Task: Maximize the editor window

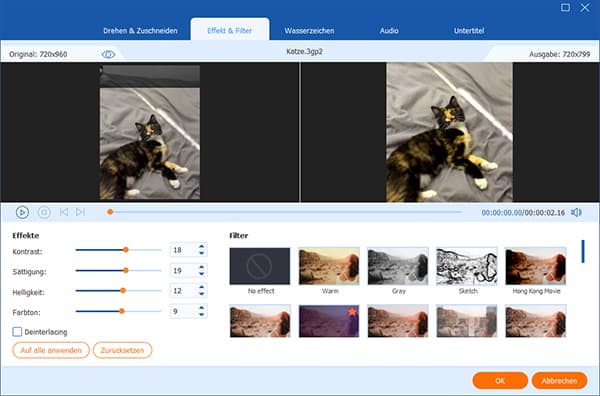Action: pyautogui.click(x=565, y=8)
